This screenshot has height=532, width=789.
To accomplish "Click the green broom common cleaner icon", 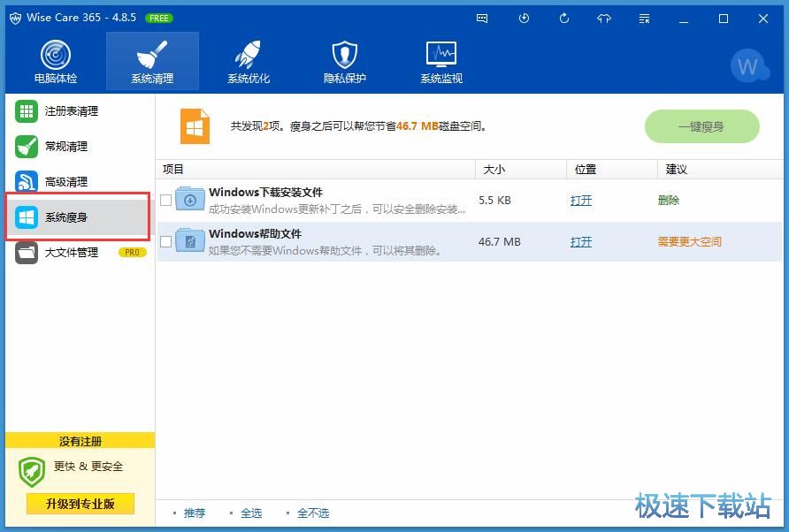I will coord(27,147).
